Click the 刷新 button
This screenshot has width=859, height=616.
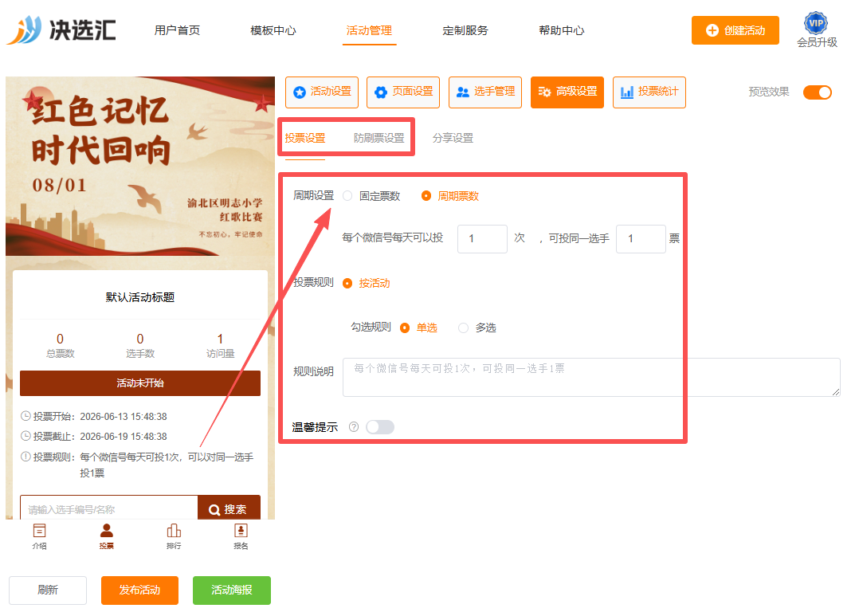click(x=48, y=590)
